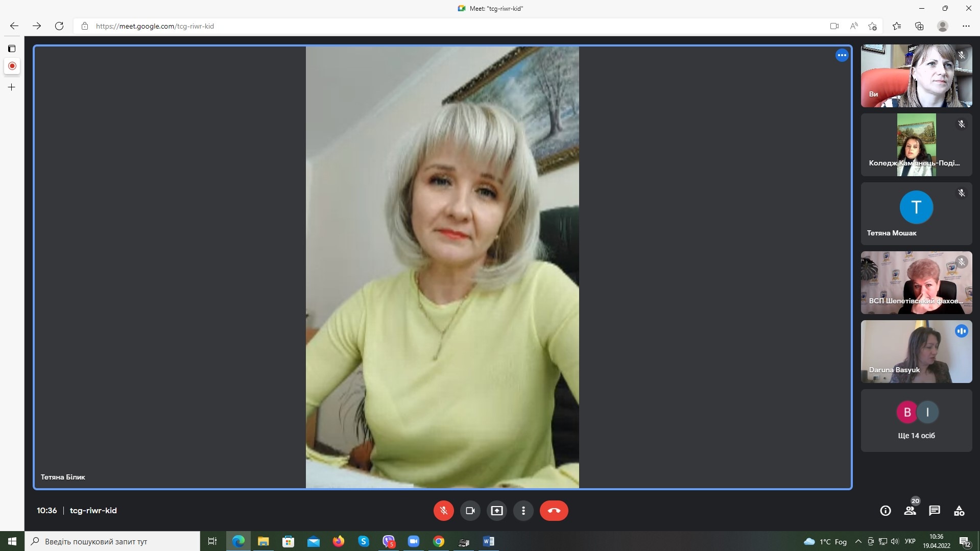This screenshot has height=551, width=980.
Task: Hang up the call
Action: tap(554, 510)
